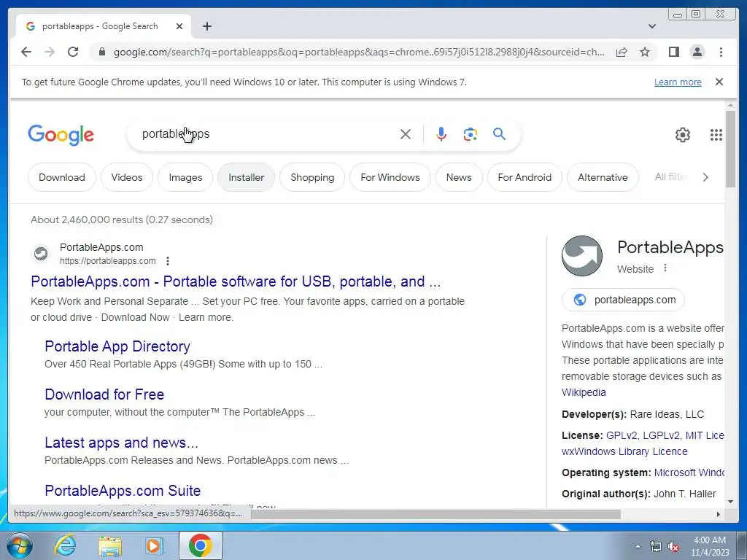747x560 pixels.
Task: Open the PortableApps.com Suite sitelink
Action: coord(123,491)
